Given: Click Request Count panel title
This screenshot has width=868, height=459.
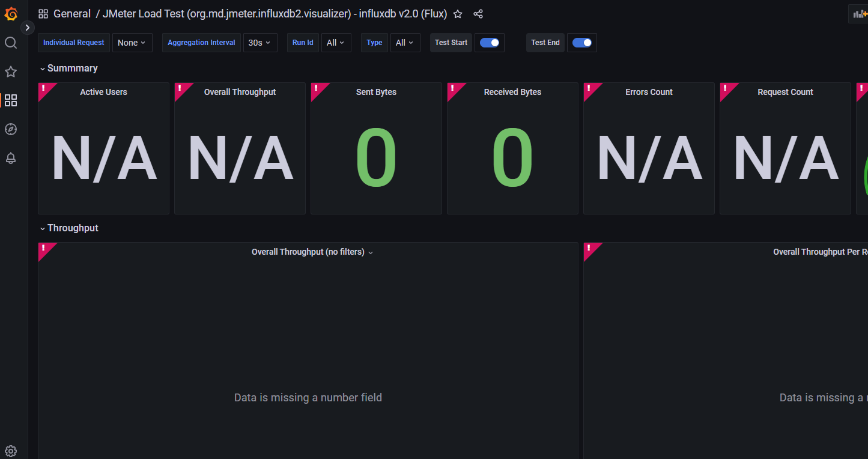Looking at the screenshot, I should (785, 92).
